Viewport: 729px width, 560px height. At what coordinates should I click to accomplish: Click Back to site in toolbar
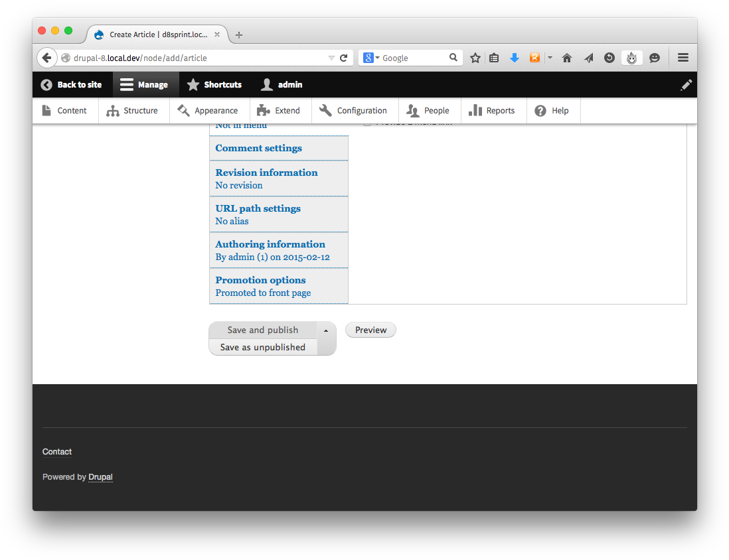tap(71, 84)
